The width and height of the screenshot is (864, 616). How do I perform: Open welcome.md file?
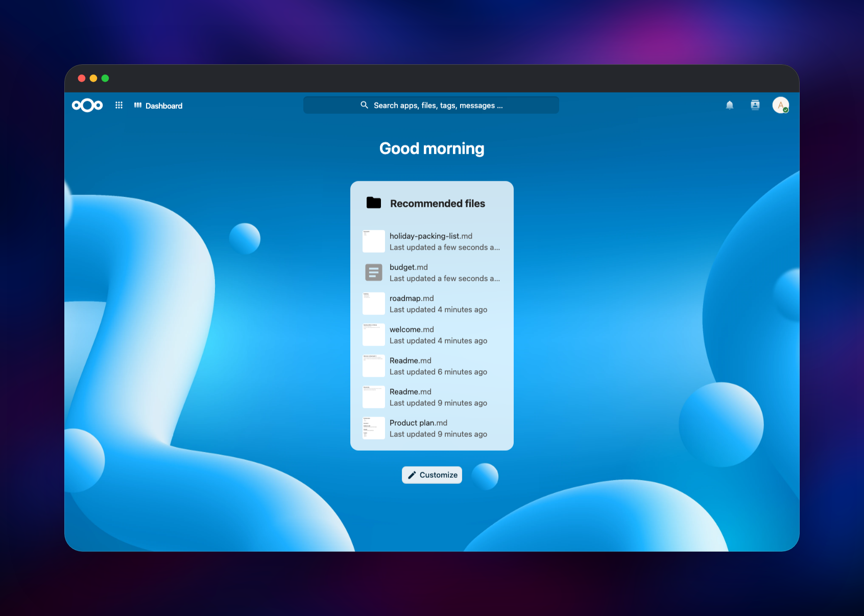pos(432,335)
